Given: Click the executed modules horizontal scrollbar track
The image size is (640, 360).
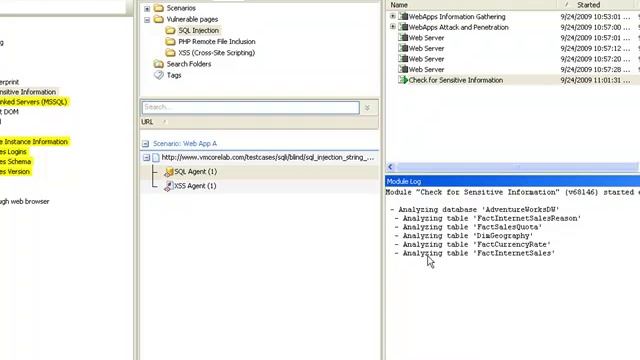Looking at the screenshot, I should pos(517,167).
